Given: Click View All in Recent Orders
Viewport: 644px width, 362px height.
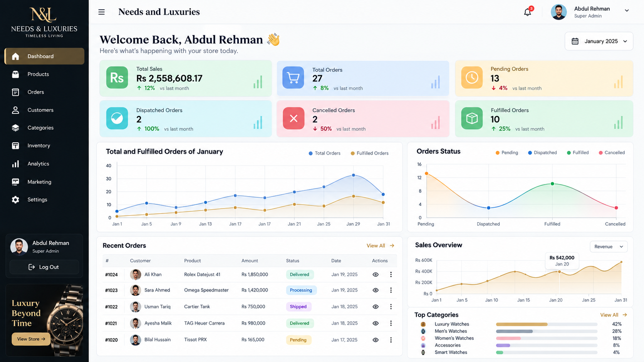Looking at the screenshot, I should (380, 245).
